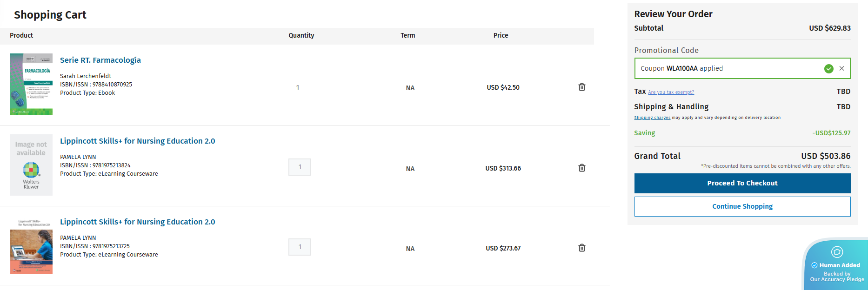
Task: Proceed To Checkout
Action: (x=742, y=183)
